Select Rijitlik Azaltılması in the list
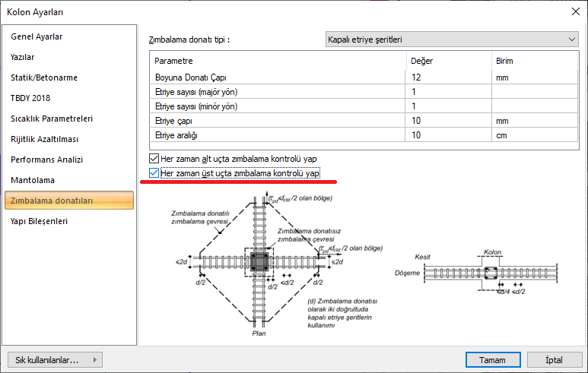 [x=44, y=139]
